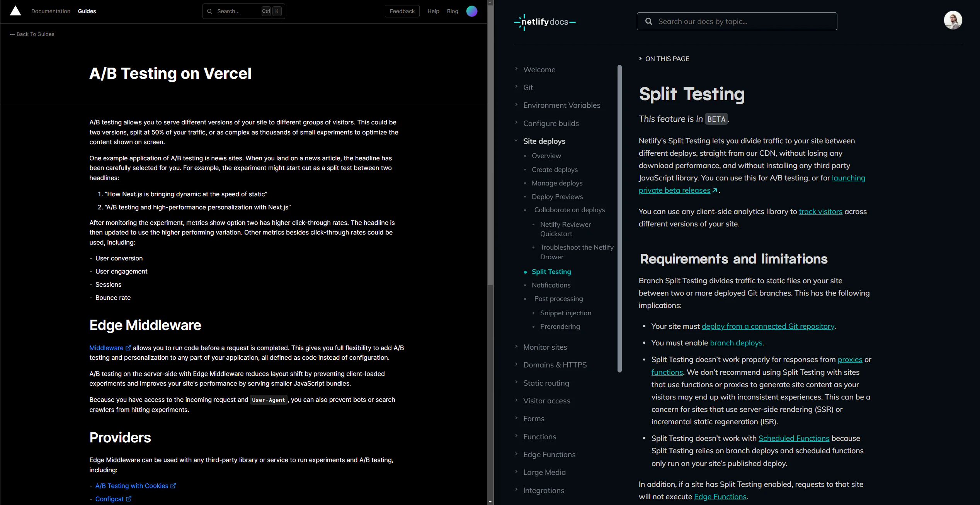Open Blog in the Vercel header

pos(453,11)
